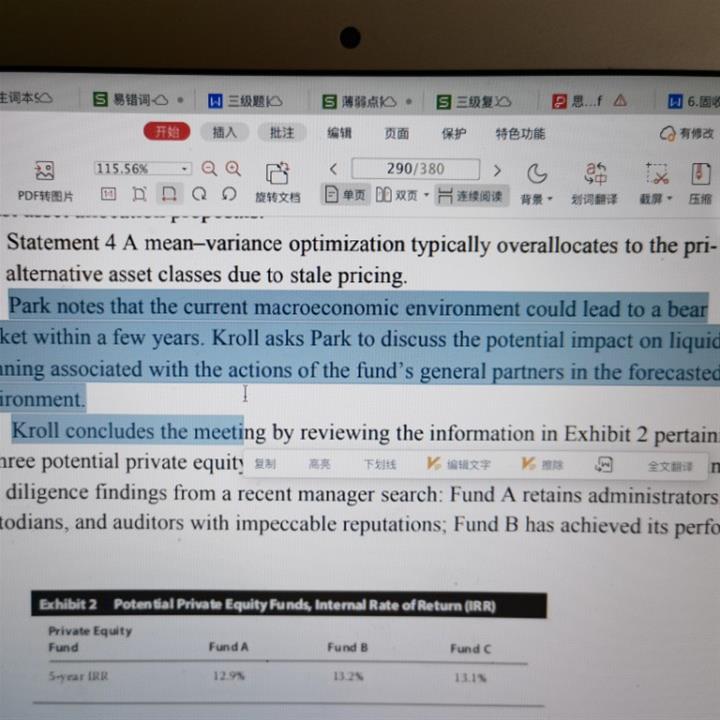The height and width of the screenshot is (720, 720).
Task: Click 高亮 in selection popup
Action: (x=320, y=464)
